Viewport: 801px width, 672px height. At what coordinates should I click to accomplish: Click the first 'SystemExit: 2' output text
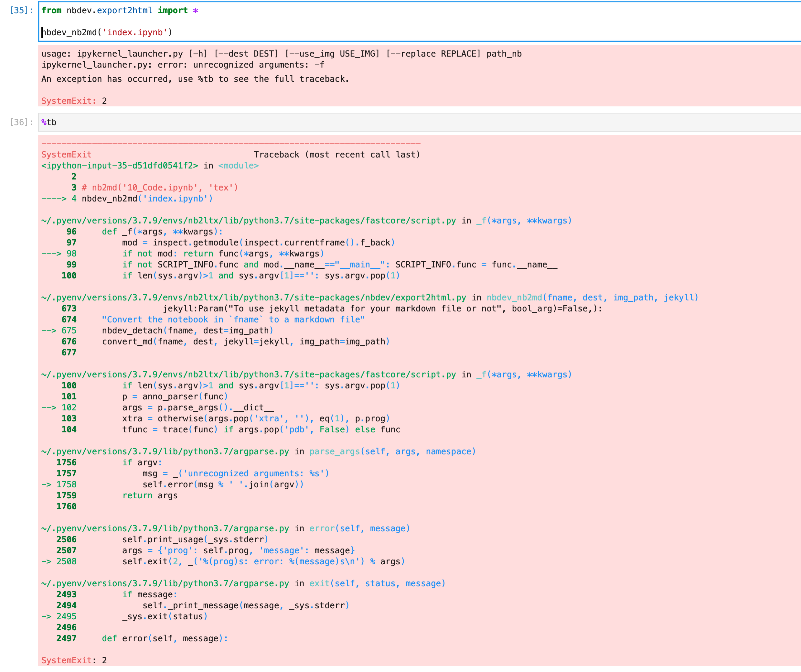(x=74, y=101)
